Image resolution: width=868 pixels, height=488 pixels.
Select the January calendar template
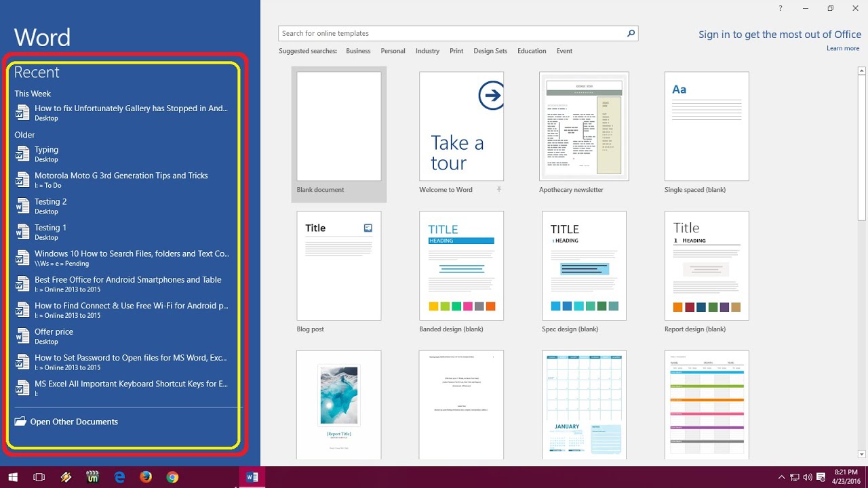coord(584,405)
